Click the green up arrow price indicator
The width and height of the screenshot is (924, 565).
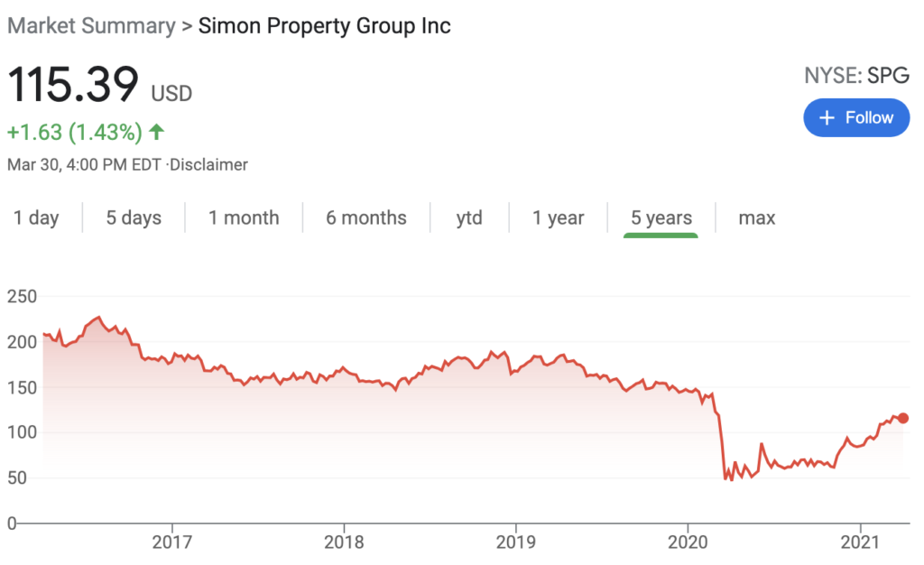click(x=156, y=132)
